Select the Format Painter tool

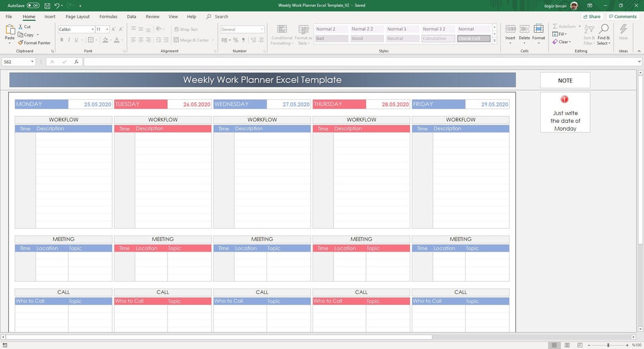point(34,42)
